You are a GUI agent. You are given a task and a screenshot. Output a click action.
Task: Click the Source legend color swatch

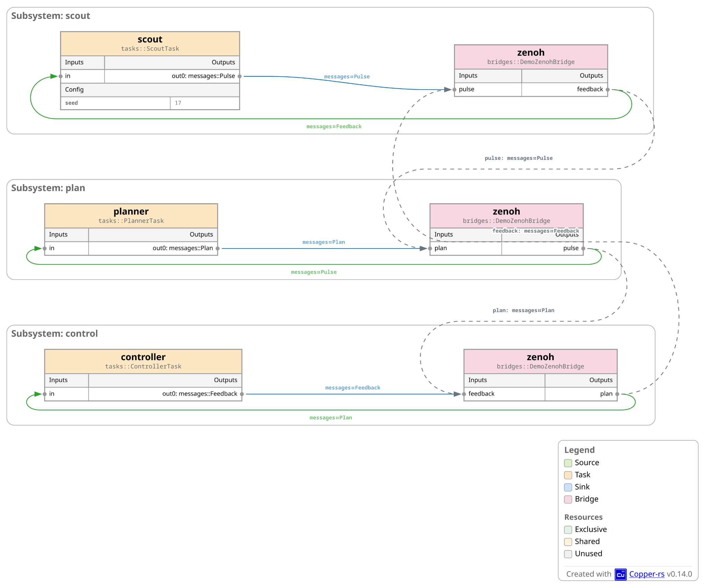click(x=568, y=463)
